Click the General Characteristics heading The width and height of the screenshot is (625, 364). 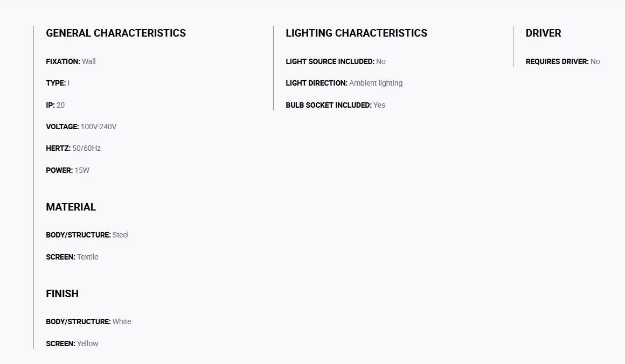116,33
